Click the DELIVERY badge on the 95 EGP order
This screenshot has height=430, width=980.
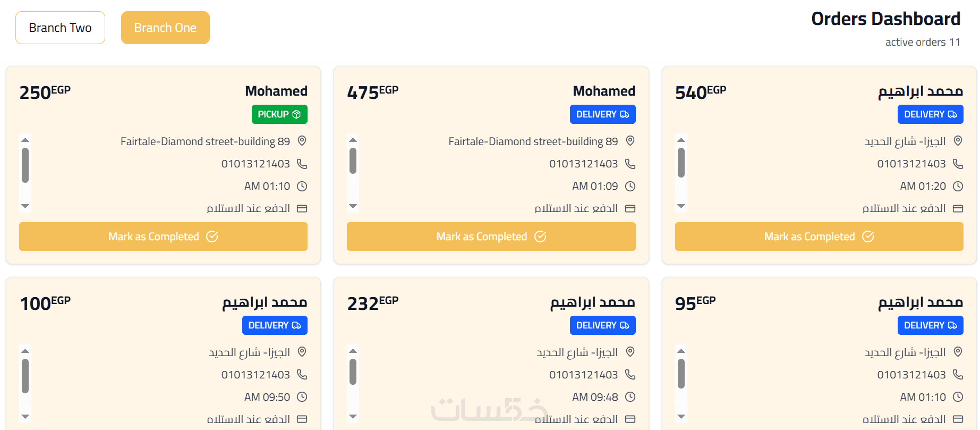930,325
